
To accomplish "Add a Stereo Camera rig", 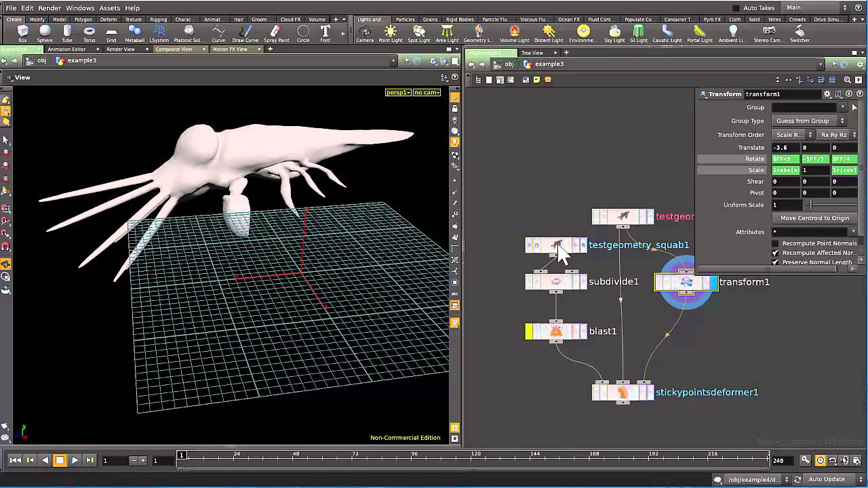I will [x=769, y=34].
